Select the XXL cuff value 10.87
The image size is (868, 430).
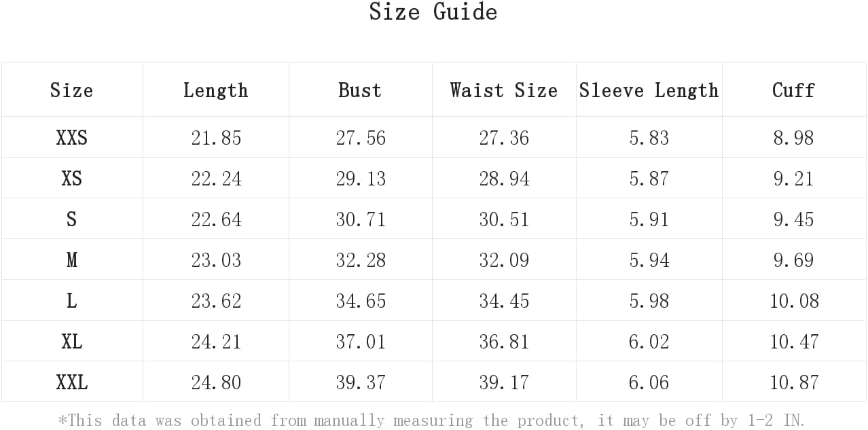pyautogui.click(x=794, y=382)
